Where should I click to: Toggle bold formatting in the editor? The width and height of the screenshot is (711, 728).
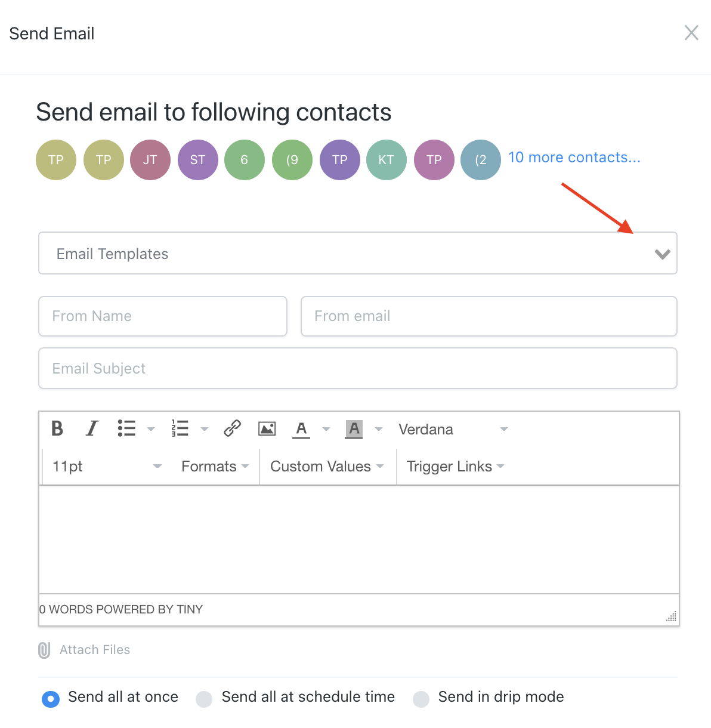coord(57,428)
